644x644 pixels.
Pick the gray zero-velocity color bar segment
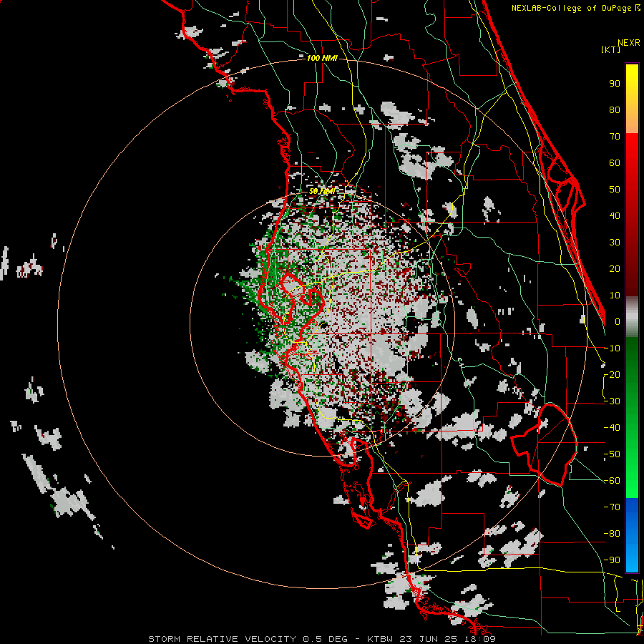click(x=632, y=317)
